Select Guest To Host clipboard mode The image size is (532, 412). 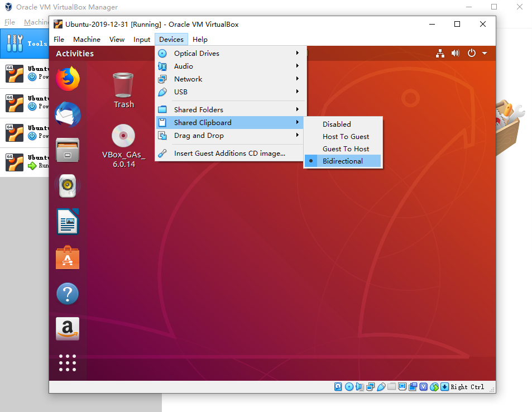pos(343,148)
